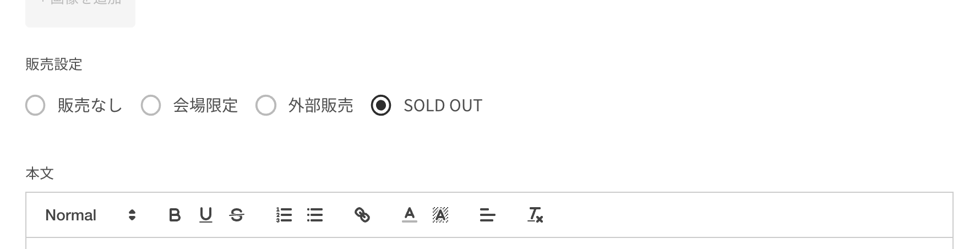The width and height of the screenshot is (980, 249).
Task: Click the SOLD OUT label text
Action: pos(443,105)
